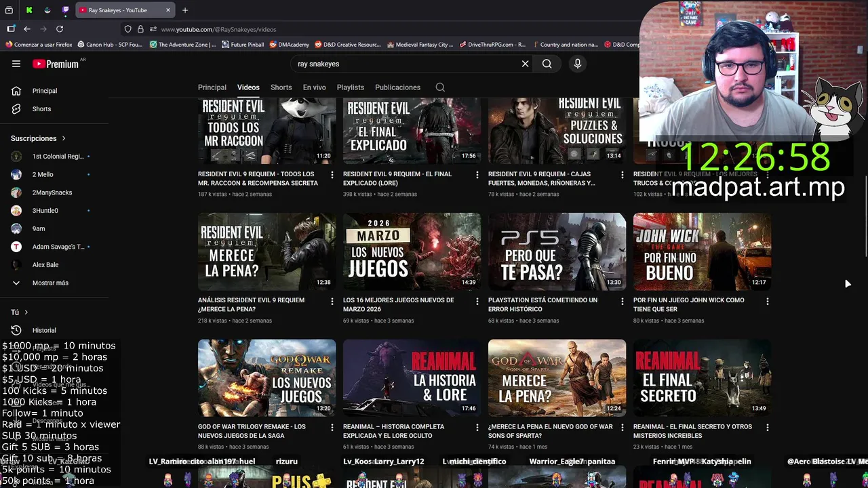Clear the search box with X icon
This screenshot has width=868, height=488.
tap(525, 64)
